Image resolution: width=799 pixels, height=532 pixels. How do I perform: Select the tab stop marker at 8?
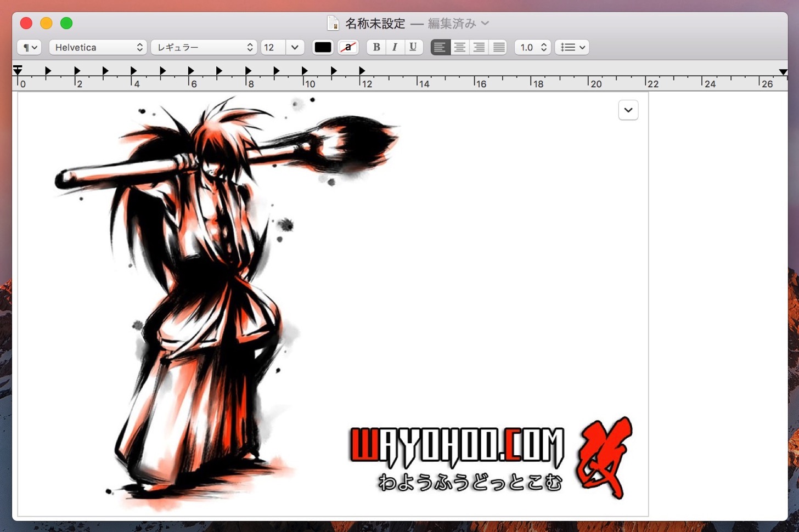point(248,71)
